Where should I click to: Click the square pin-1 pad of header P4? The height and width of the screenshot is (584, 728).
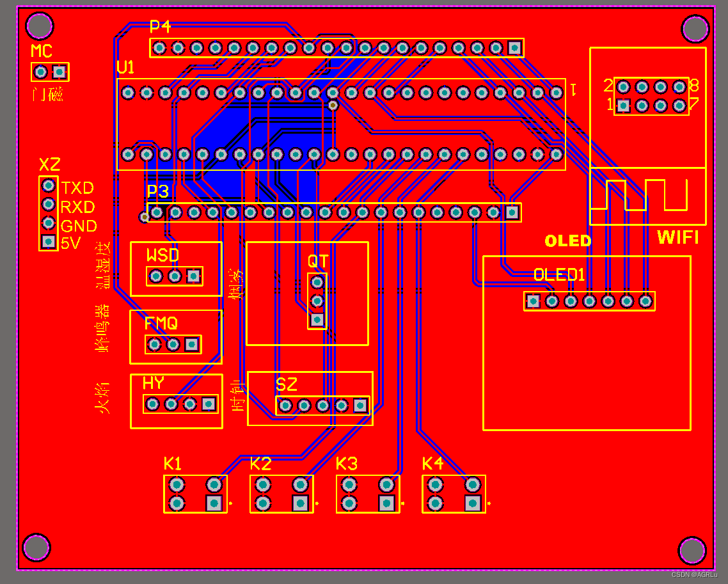point(514,48)
